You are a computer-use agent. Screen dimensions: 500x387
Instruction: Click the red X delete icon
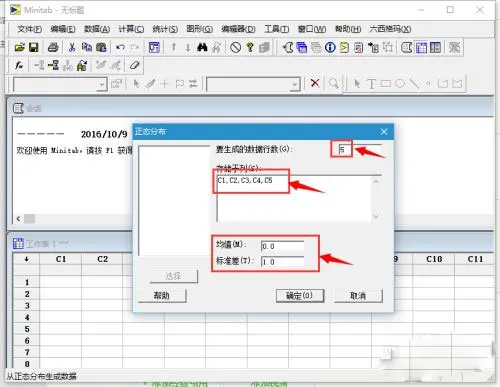point(315,83)
